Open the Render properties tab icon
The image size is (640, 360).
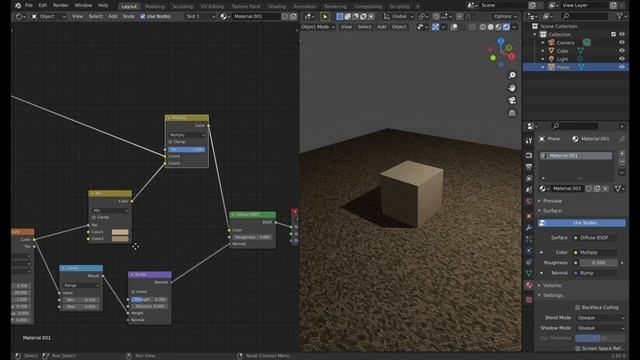click(529, 156)
